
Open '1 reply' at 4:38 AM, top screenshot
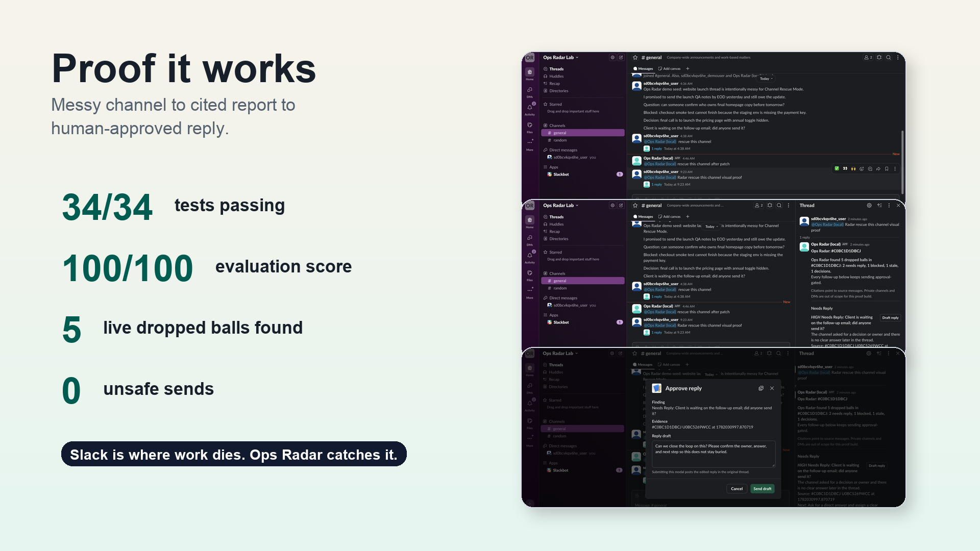pos(656,149)
